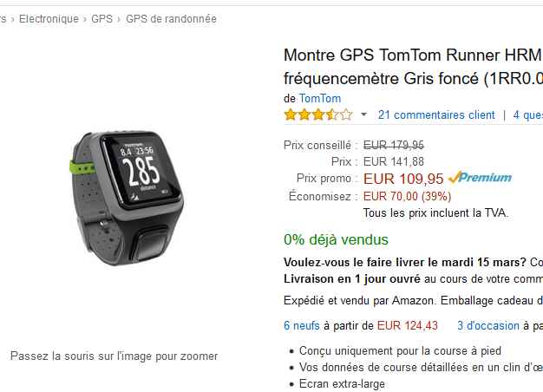Click the TomTom brand link

[320, 98]
